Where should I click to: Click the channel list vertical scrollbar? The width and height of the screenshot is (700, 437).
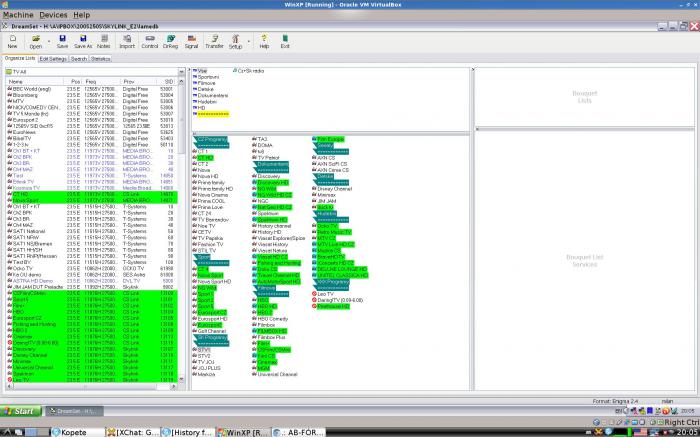click(181, 121)
